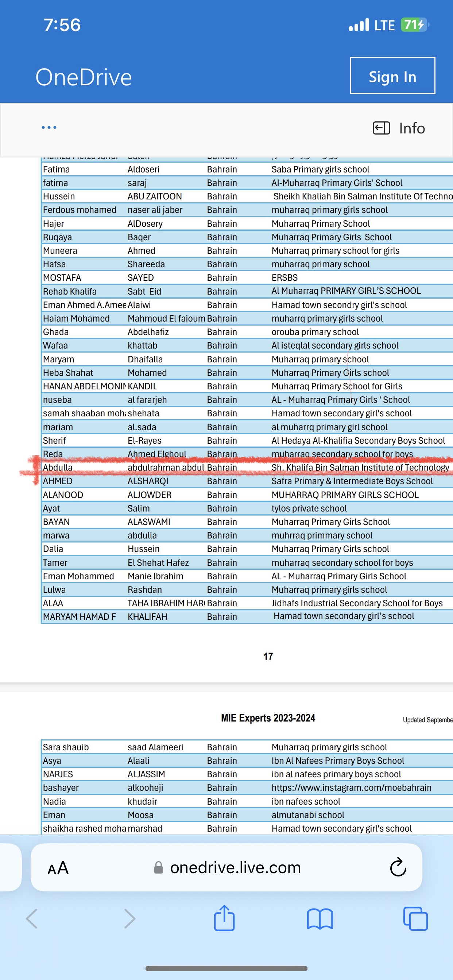Viewport: 453px width, 980px height.
Task: Select 'Rehab Khalifa' name cell
Action: pyautogui.click(x=70, y=291)
